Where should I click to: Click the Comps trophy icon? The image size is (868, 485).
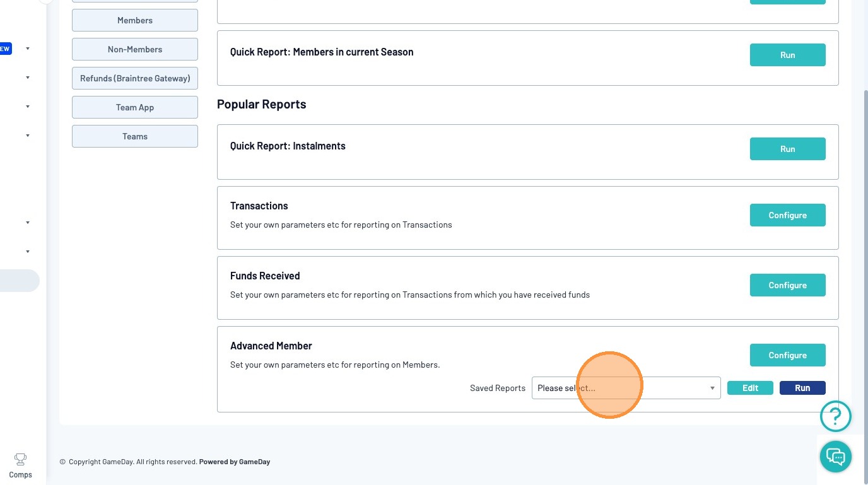pos(20,459)
